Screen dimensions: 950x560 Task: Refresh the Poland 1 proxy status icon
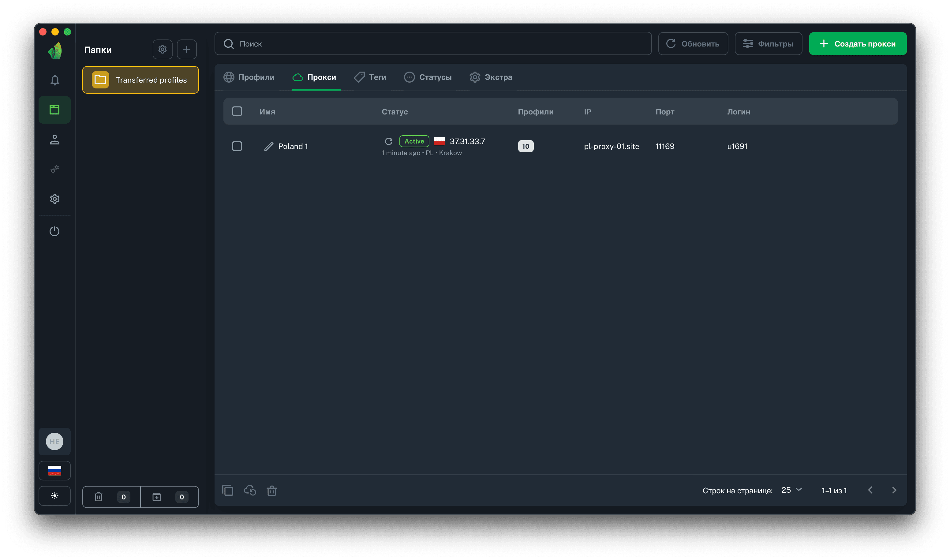click(x=388, y=141)
